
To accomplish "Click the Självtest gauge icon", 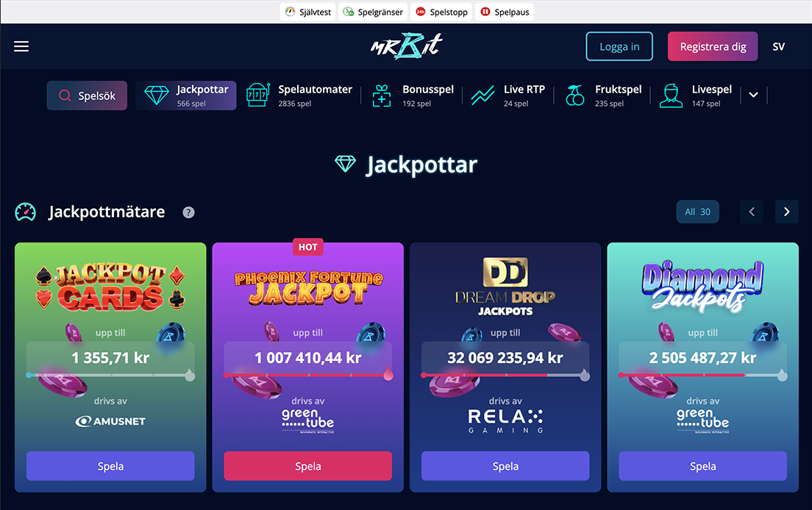I will coord(290,11).
